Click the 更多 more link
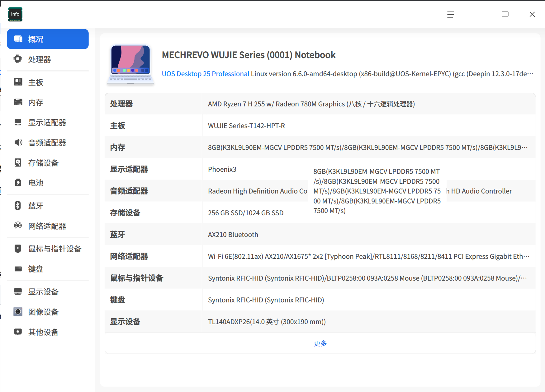545x392 pixels. 320,343
